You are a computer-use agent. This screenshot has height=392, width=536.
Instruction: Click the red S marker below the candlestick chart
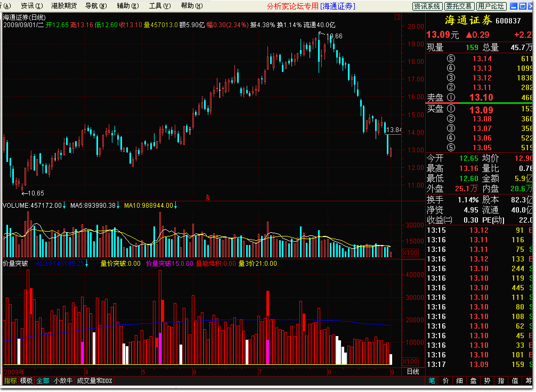(x=207, y=198)
